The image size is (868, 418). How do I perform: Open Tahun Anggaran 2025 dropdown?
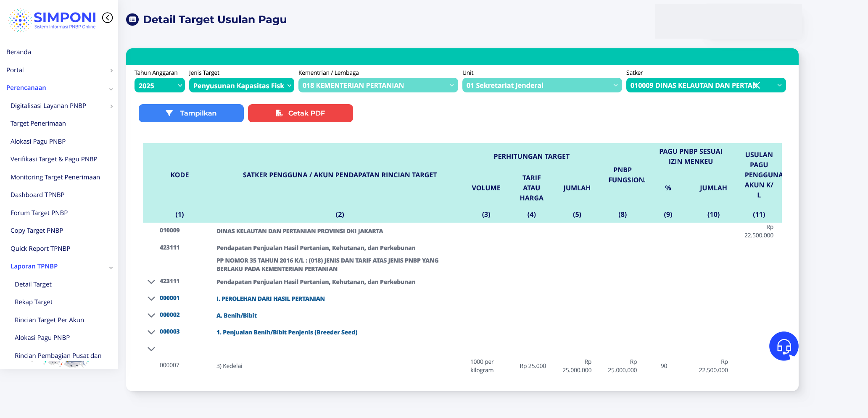point(159,85)
